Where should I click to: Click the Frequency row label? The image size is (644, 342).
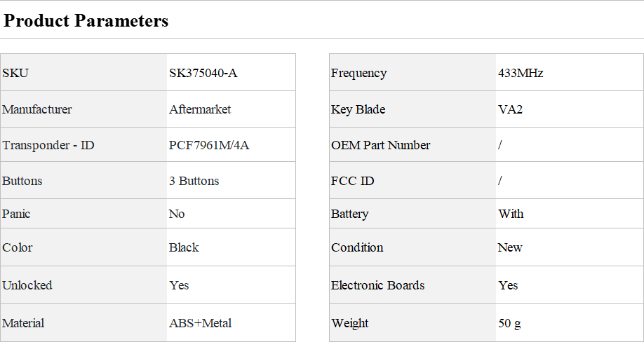point(358,74)
